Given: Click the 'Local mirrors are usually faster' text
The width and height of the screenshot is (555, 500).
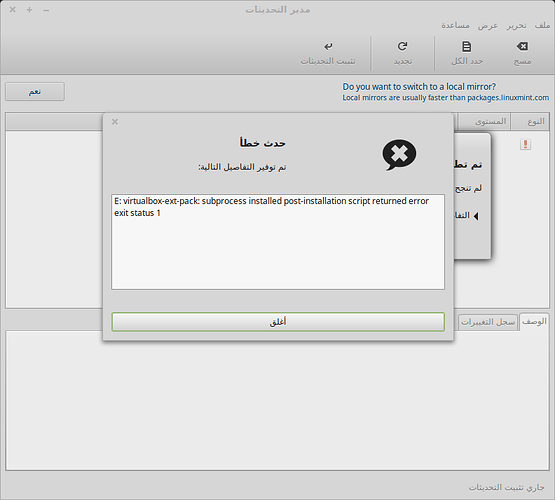Looking at the screenshot, I should pyautogui.click(x=446, y=98).
